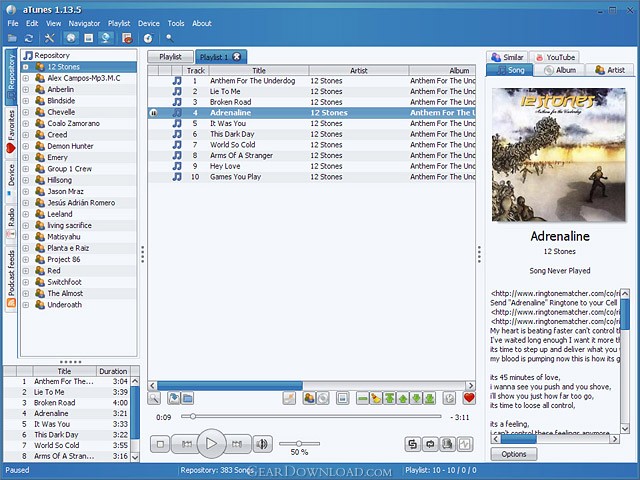The width and height of the screenshot is (640, 480).
Task: Clear the playlist with the broom icon
Action: pos(376,398)
